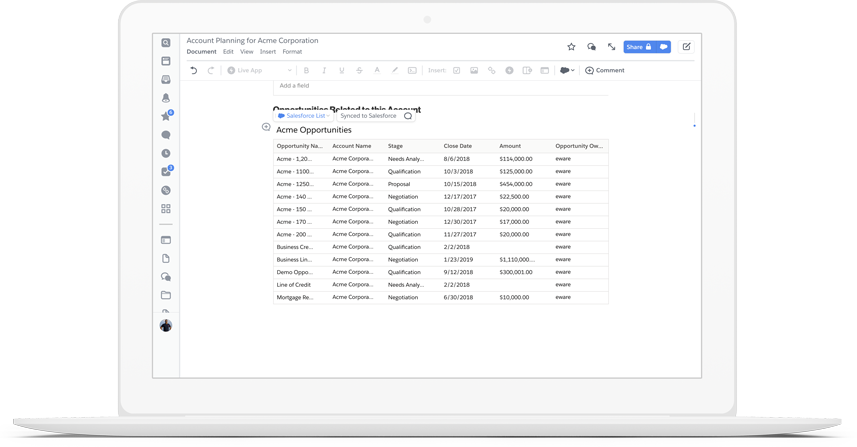Open the Salesforce cloud dropdown in toolbar
The image size is (857, 447).
point(567,70)
